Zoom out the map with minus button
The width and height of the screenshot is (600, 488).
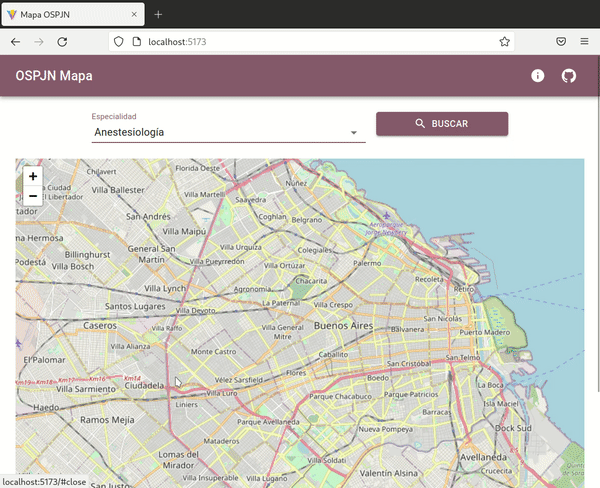coord(33,196)
